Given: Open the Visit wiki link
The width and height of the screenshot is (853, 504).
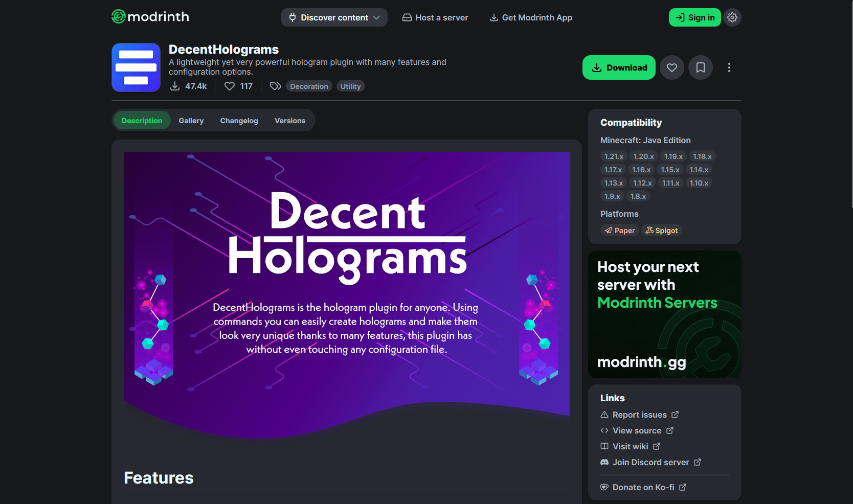Looking at the screenshot, I should pos(631,446).
